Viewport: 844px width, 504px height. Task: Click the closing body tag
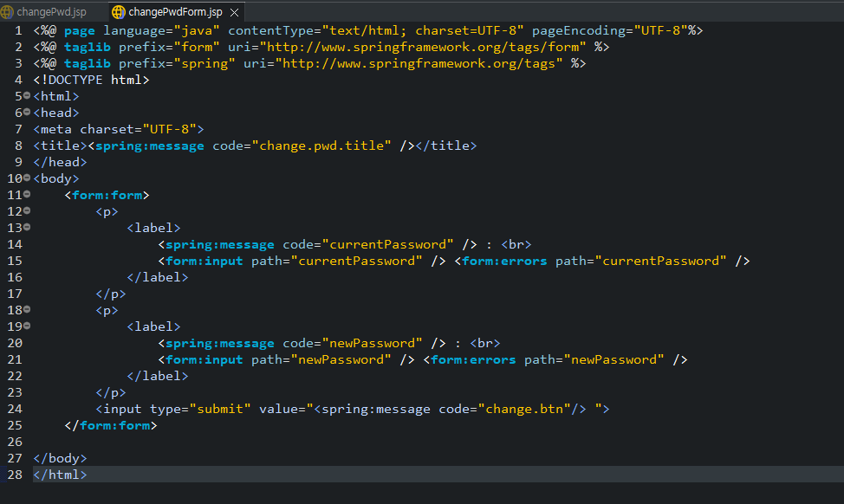pyautogui.click(x=60, y=458)
